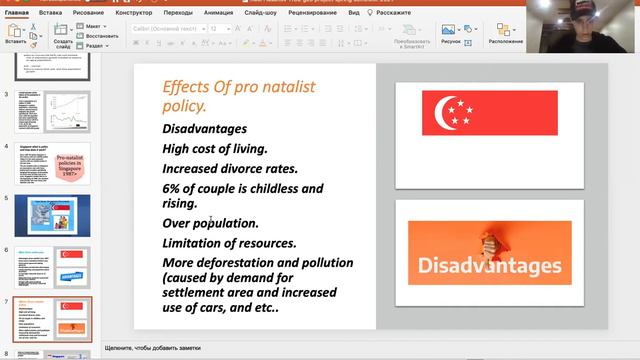Select the Singapore flag image on slide

pyautogui.click(x=489, y=113)
